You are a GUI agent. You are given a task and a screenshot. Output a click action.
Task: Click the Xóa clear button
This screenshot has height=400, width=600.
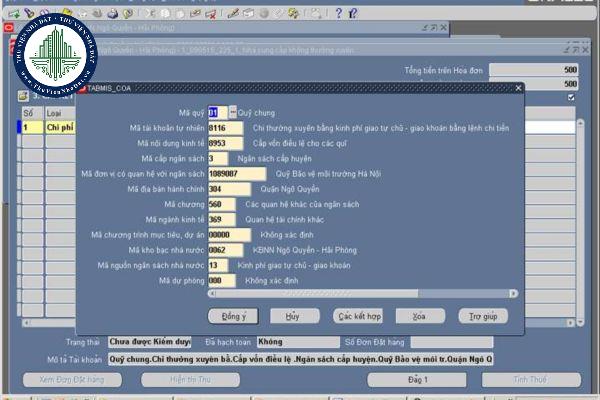coord(419,315)
